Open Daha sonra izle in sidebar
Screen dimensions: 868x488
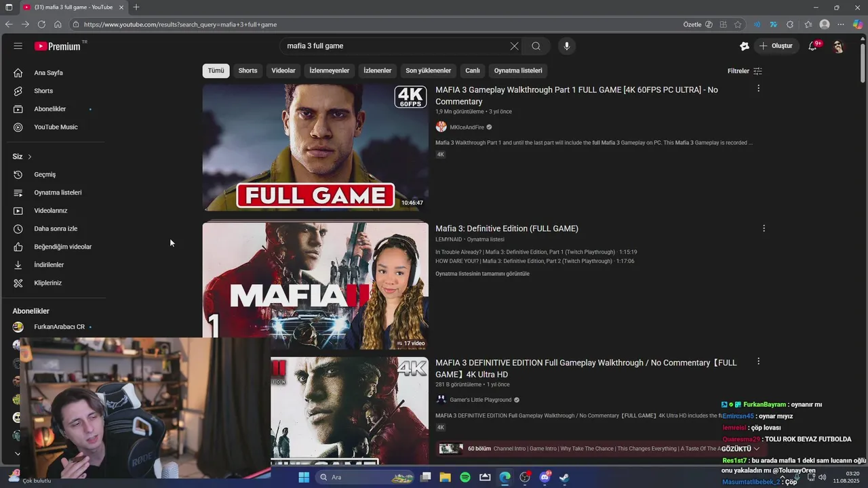pyautogui.click(x=54, y=228)
